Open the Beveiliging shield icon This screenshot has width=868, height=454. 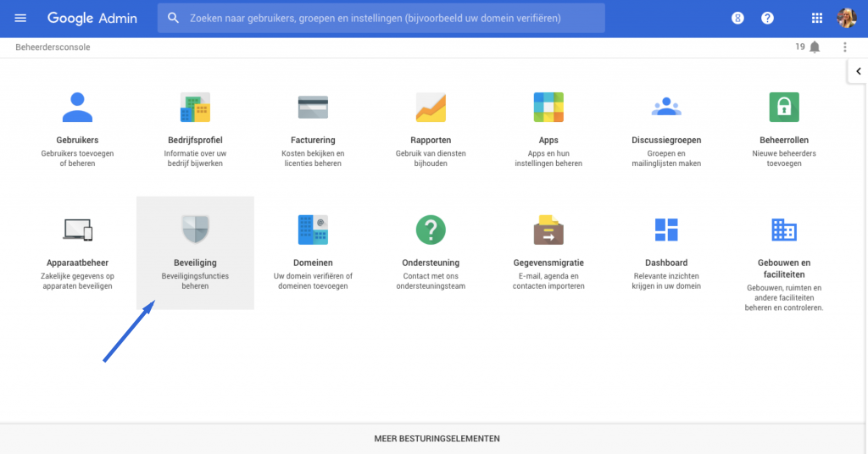coord(196,230)
